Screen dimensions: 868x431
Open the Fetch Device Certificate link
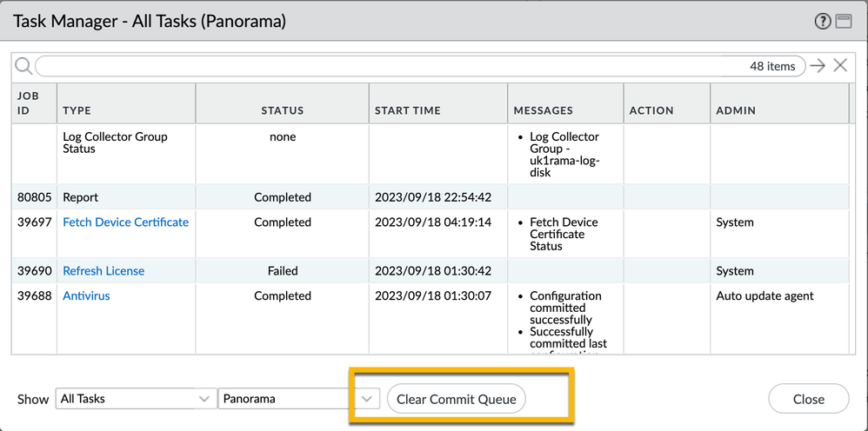coord(125,222)
